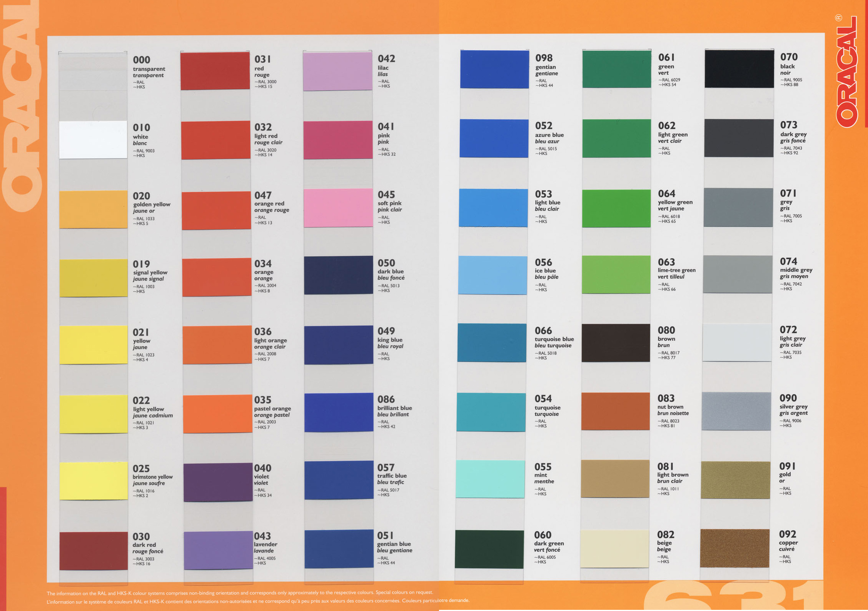Click the 073 dark grey swatch
The width and height of the screenshot is (868, 611).
click(x=739, y=138)
